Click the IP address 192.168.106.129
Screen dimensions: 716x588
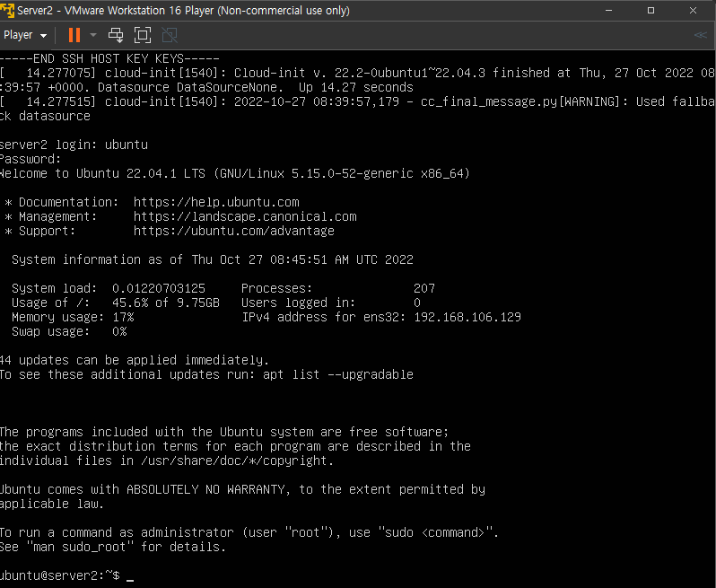(467, 317)
